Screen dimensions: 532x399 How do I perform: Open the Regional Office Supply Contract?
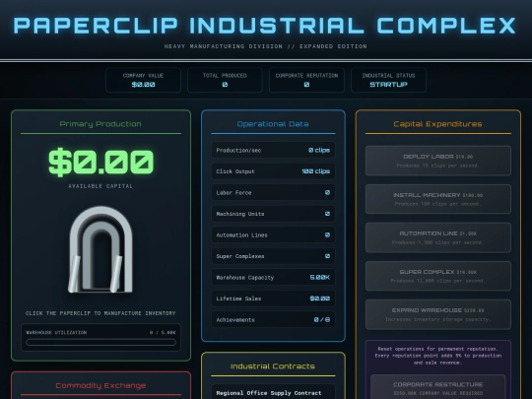tap(273, 392)
